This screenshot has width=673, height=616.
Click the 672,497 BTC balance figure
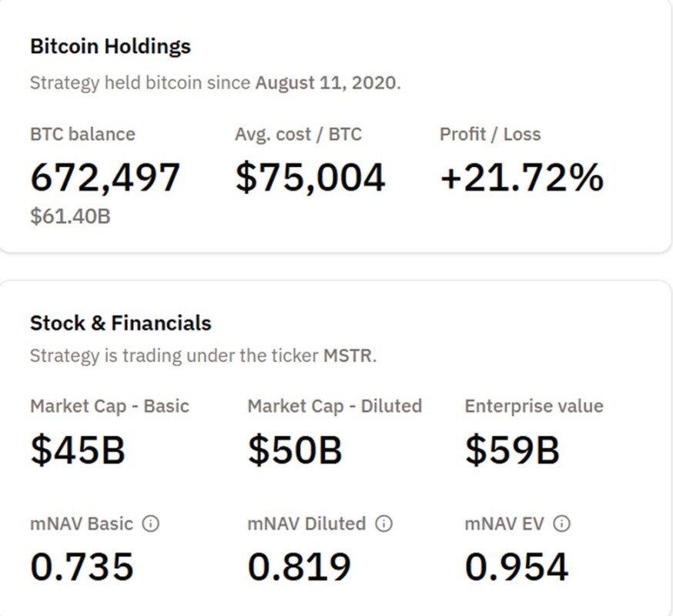tap(105, 178)
